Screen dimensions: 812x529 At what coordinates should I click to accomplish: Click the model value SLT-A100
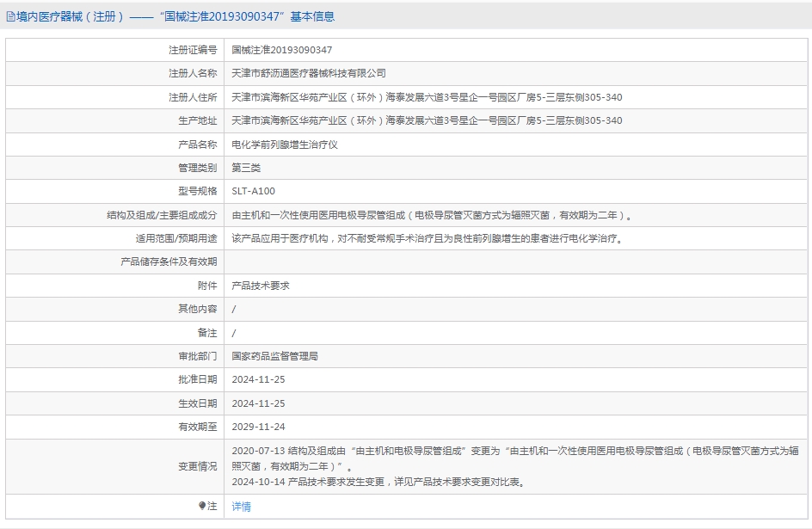tap(253, 191)
